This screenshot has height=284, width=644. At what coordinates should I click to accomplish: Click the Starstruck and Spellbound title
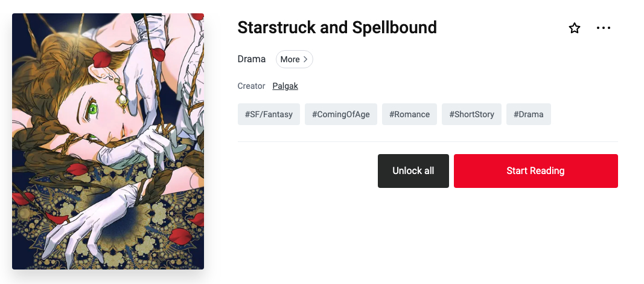337,28
